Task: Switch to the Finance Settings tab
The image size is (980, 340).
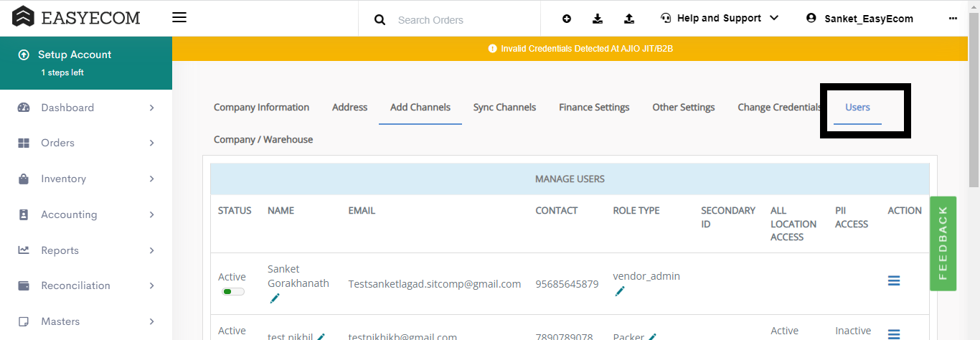Action: [x=594, y=108]
